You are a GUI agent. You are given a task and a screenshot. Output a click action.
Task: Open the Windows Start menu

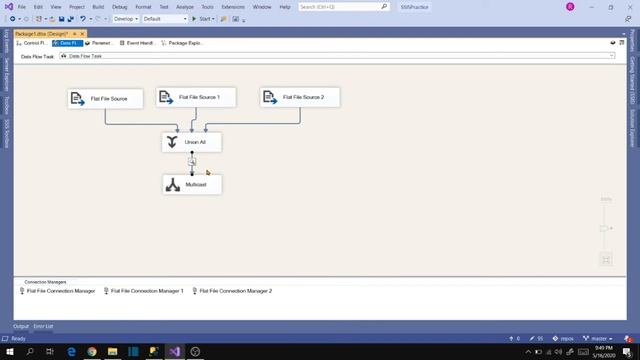coord(9,351)
